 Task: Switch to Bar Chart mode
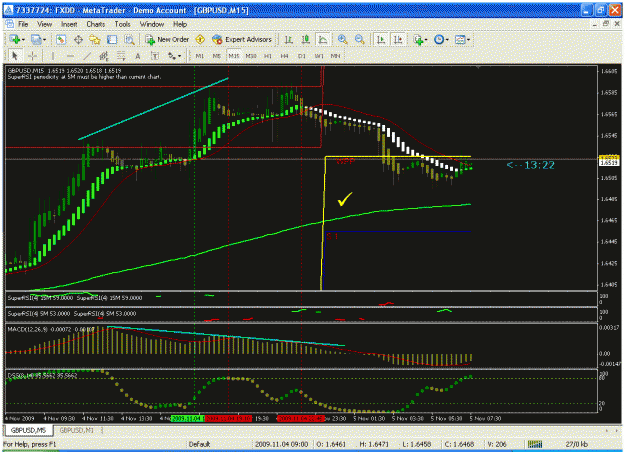288,39
